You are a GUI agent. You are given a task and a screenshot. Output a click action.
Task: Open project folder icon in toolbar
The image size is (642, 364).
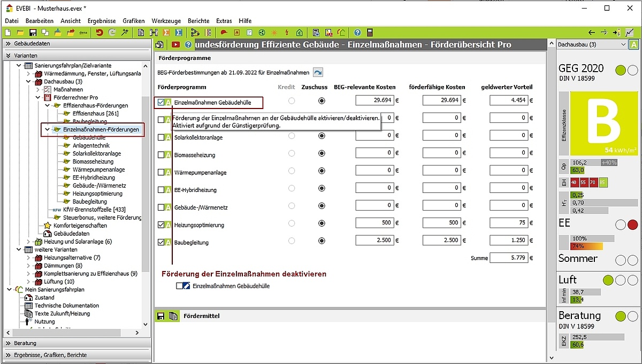(20, 33)
